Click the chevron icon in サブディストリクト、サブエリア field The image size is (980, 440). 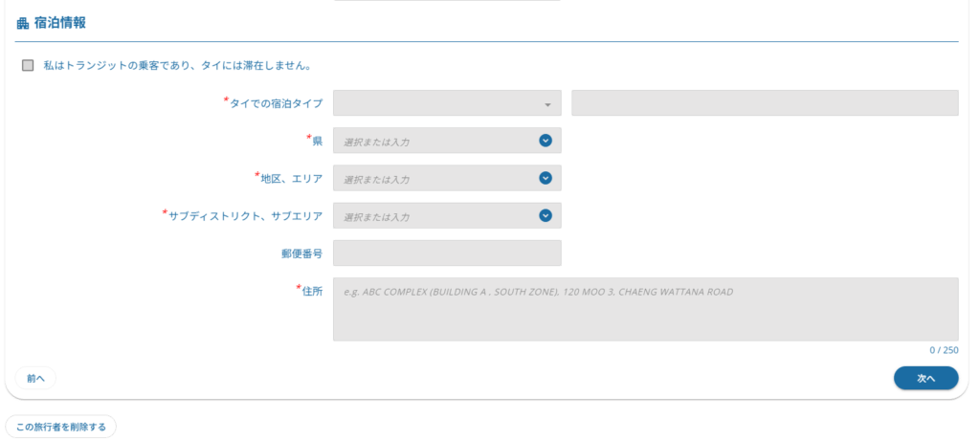point(546,215)
